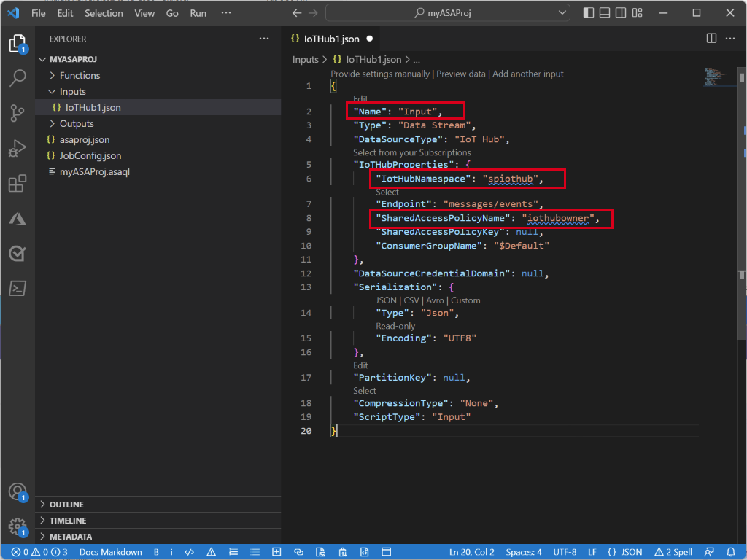747x560 pixels.
Task: Click Provide settings manually link
Action: [x=379, y=74]
